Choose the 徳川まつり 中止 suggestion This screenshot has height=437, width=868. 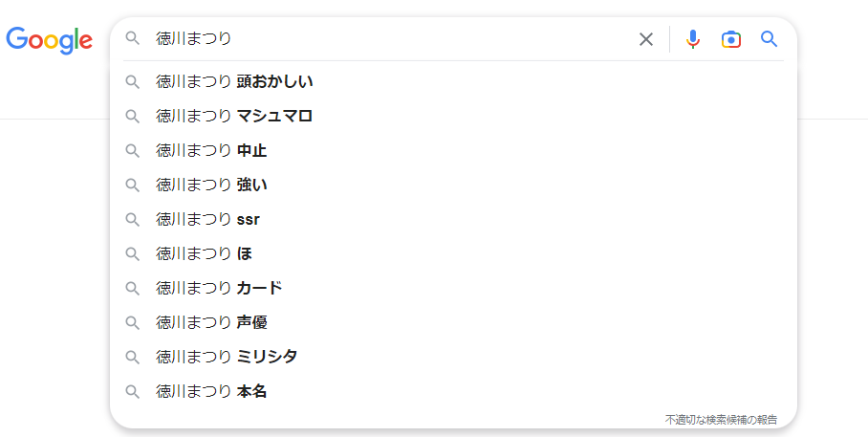(453, 150)
